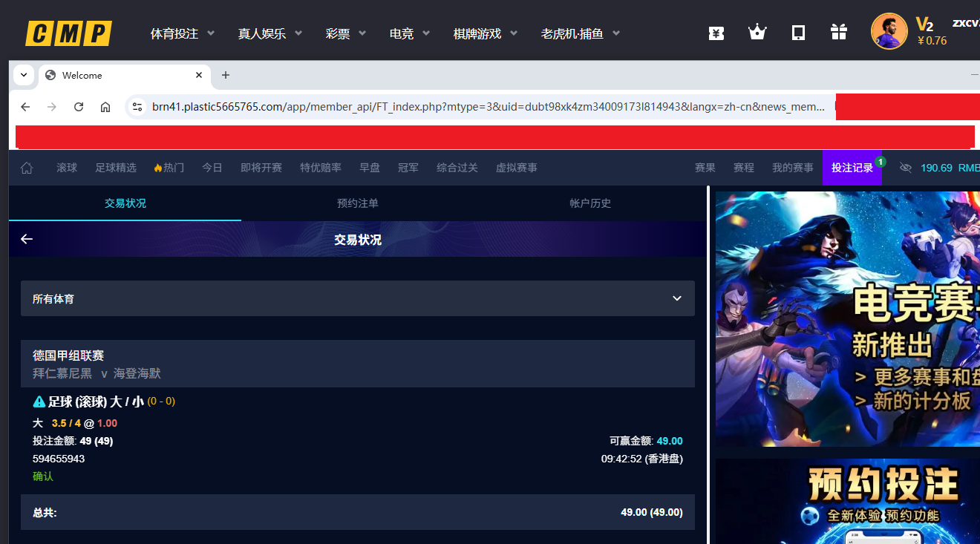
Task: Open the 赛程 schedule link
Action: click(x=744, y=168)
